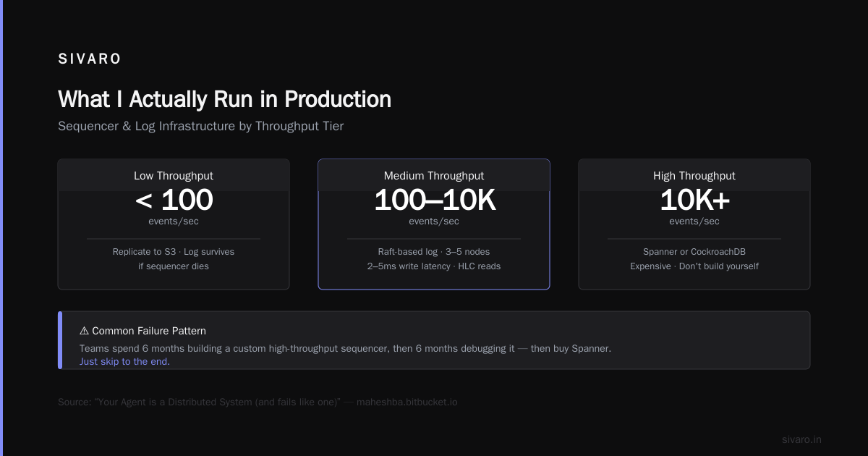Click 'events/sec' under the '100–10K' figure
The width and height of the screenshot is (868, 456).
[434, 221]
